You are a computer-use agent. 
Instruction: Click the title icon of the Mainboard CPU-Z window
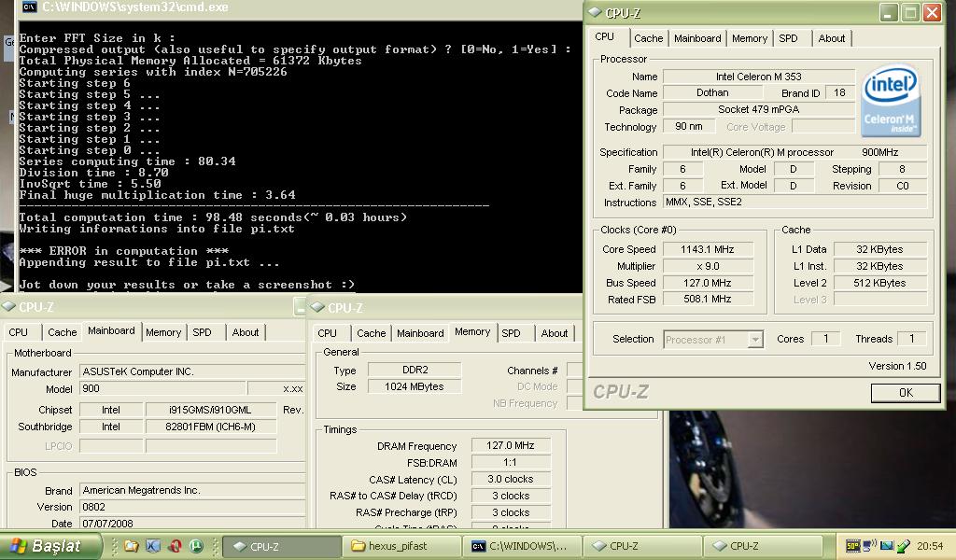[x=8, y=306]
